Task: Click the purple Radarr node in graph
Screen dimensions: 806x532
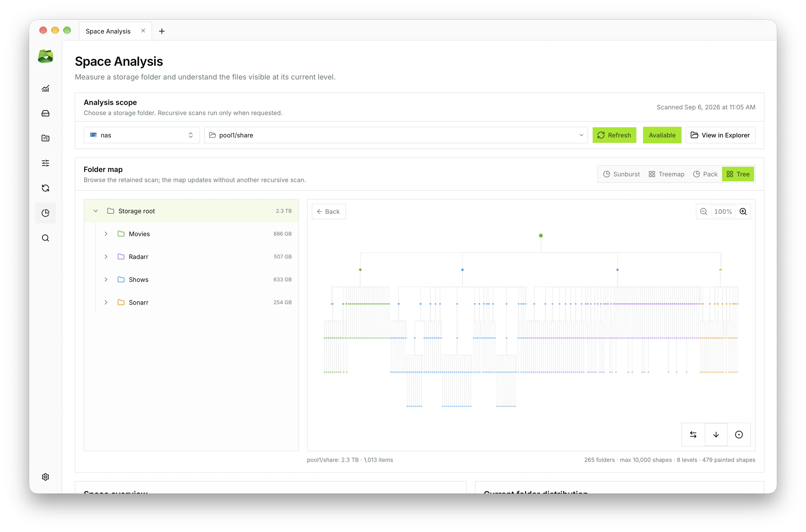Action: (x=618, y=270)
